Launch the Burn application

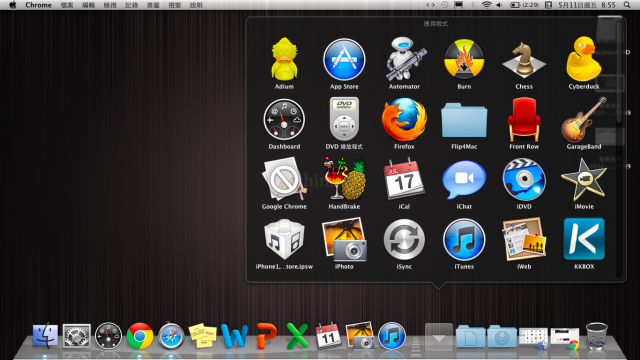(x=464, y=59)
